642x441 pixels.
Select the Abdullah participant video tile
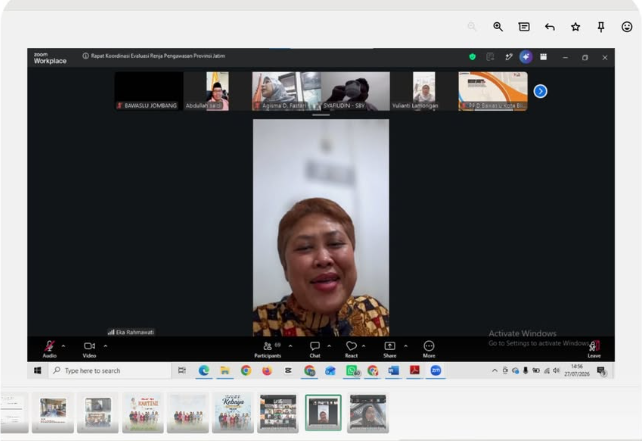(x=217, y=91)
